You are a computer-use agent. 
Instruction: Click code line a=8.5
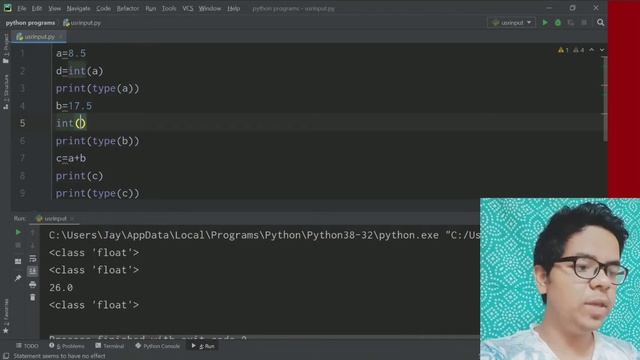click(x=71, y=53)
